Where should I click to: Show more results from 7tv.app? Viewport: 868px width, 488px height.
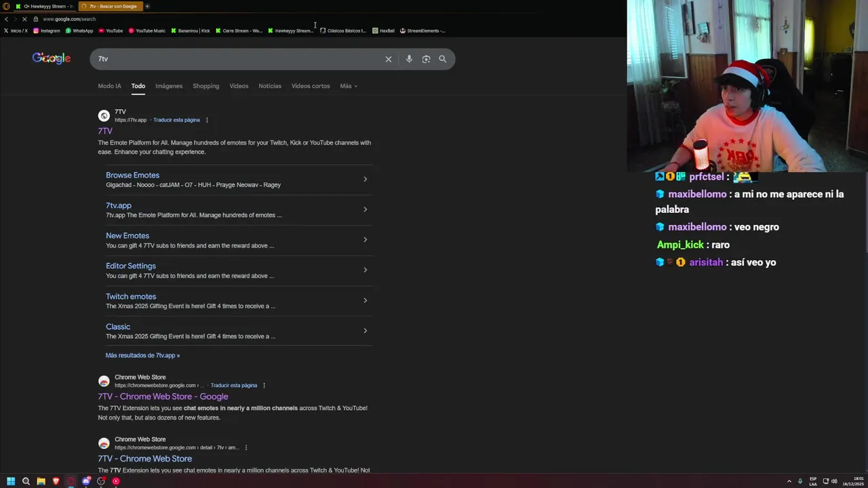click(x=142, y=355)
